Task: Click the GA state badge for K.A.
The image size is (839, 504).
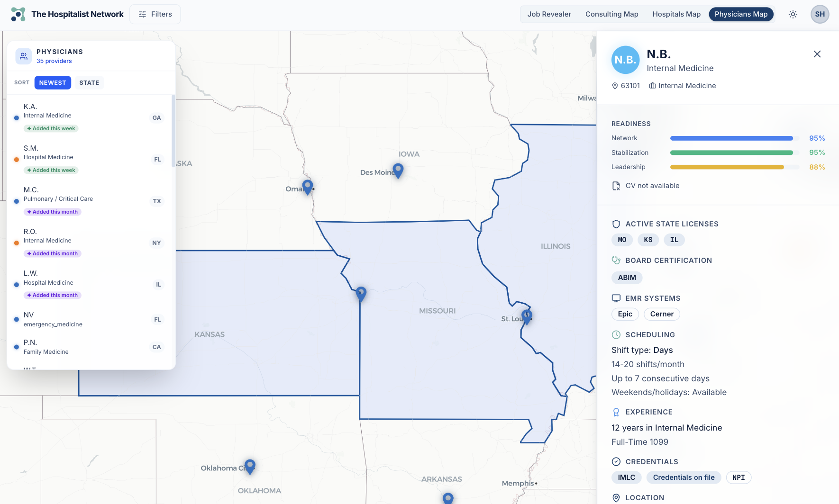Action: (x=157, y=118)
